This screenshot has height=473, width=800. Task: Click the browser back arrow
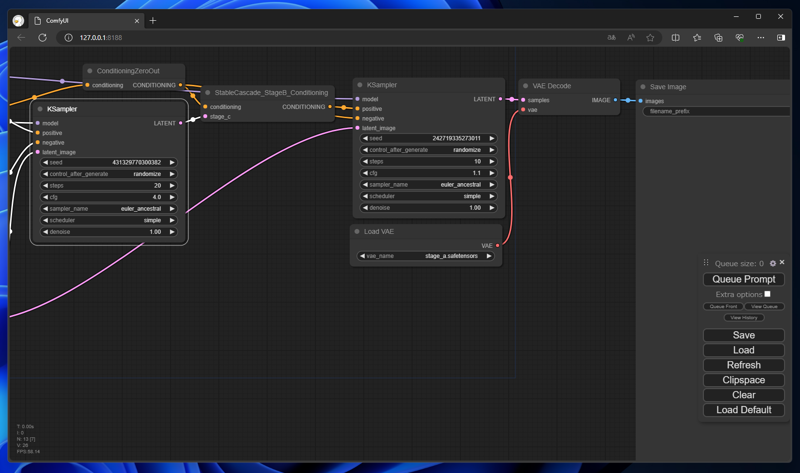pyautogui.click(x=21, y=37)
